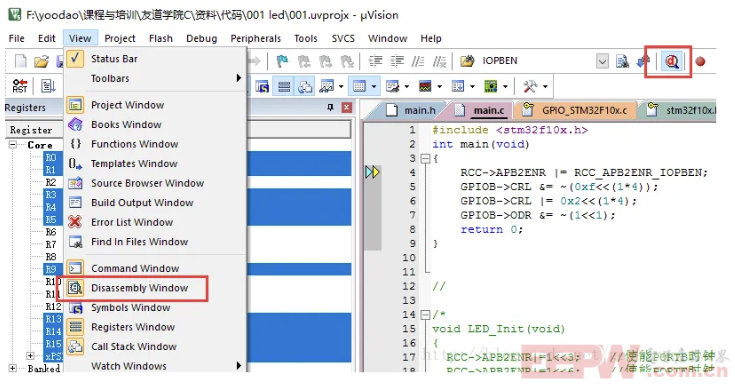Click the System Viewer green board icon
Viewport: 735px width, 385px height.
490,86
